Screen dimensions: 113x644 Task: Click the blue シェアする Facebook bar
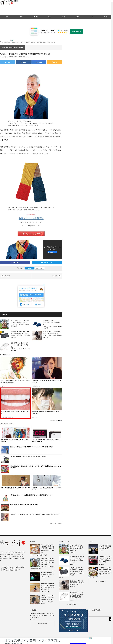[15, 263]
